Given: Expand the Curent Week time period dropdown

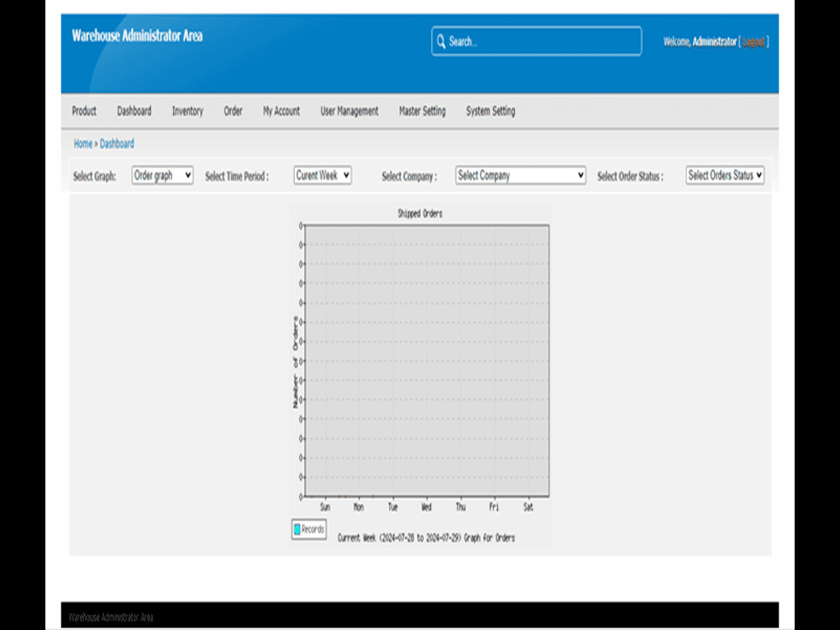Looking at the screenshot, I should (323, 176).
